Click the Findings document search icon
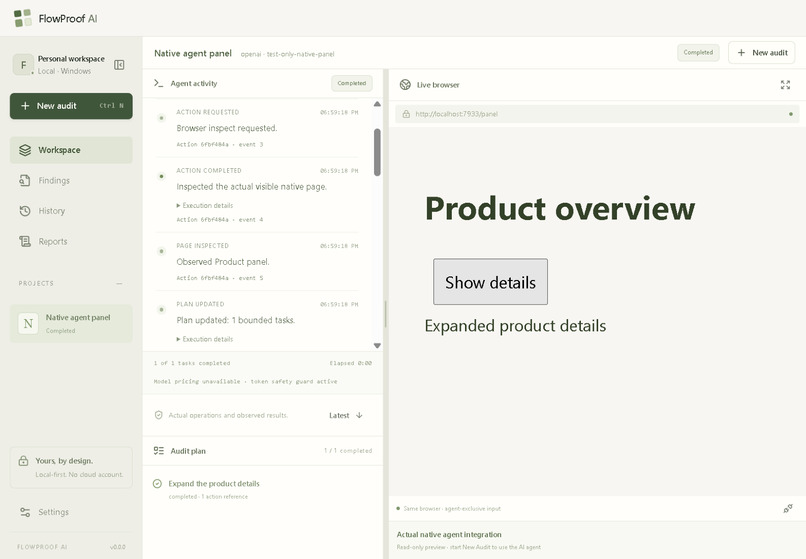Image resolution: width=806 pixels, height=559 pixels. tap(25, 181)
